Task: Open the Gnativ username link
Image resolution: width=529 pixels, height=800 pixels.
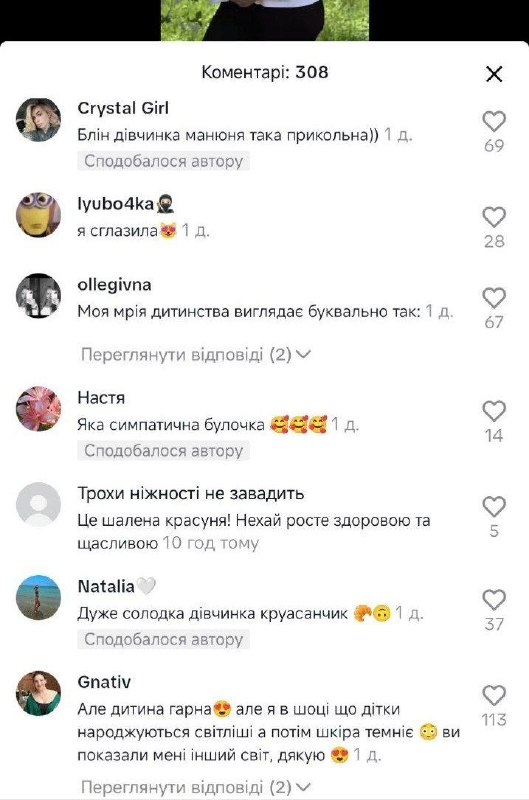Action: tap(104, 682)
